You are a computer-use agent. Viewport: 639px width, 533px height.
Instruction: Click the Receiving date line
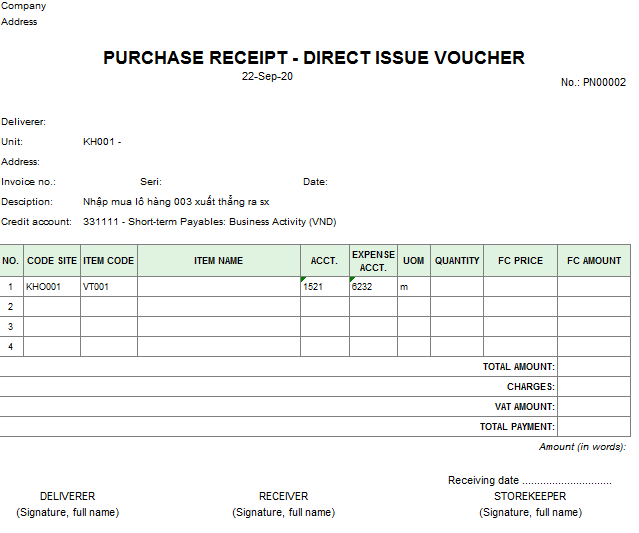pos(529,481)
